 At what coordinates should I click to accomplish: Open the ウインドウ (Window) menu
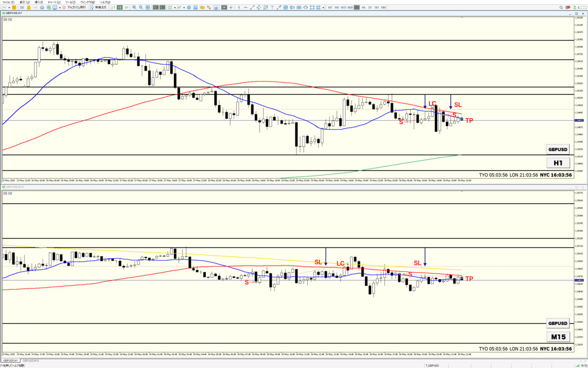tap(88, 2)
